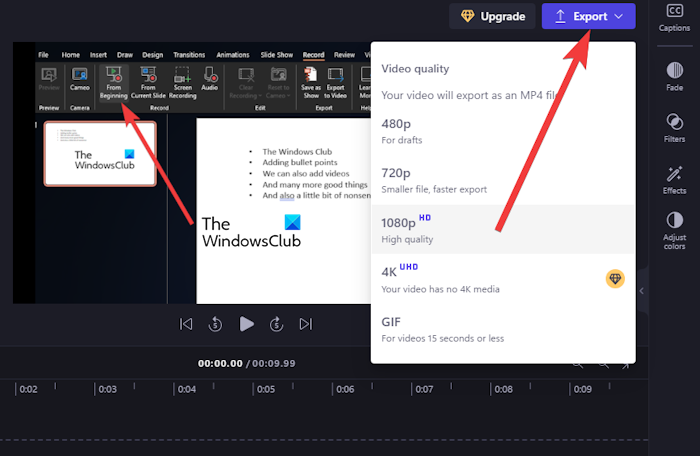Image resolution: width=700 pixels, height=456 pixels.
Task: Click the 0:06 timeline marker
Action: pyautogui.click(x=345, y=389)
